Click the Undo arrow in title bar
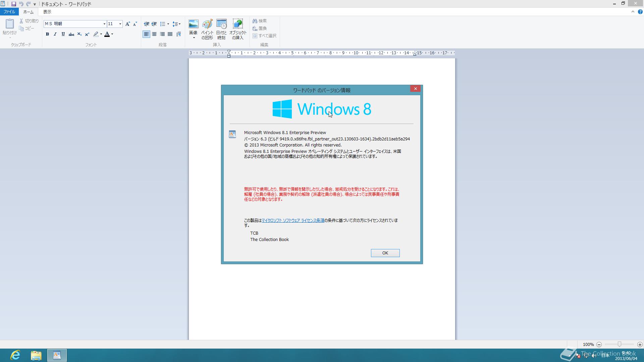Viewport: 644px width, 362px height. [21, 4]
